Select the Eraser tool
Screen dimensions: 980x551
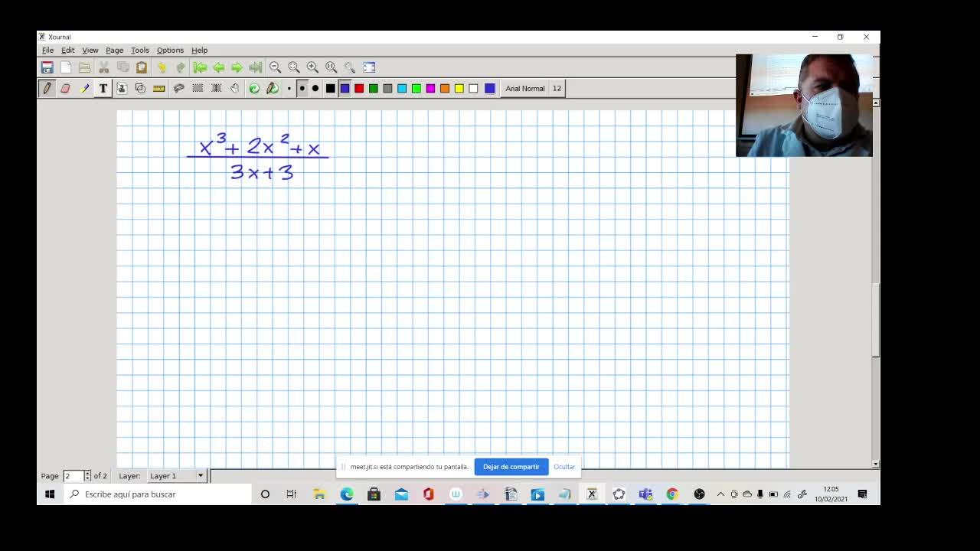click(x=65, y=89)
